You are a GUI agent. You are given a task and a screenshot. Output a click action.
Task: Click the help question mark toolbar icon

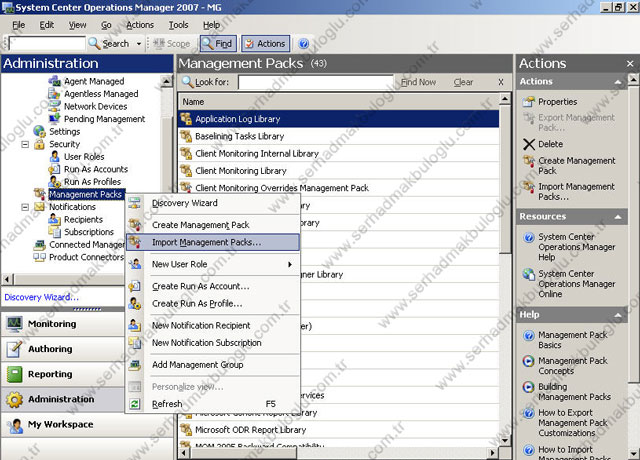pyautogui.click(x=303, y=44)
